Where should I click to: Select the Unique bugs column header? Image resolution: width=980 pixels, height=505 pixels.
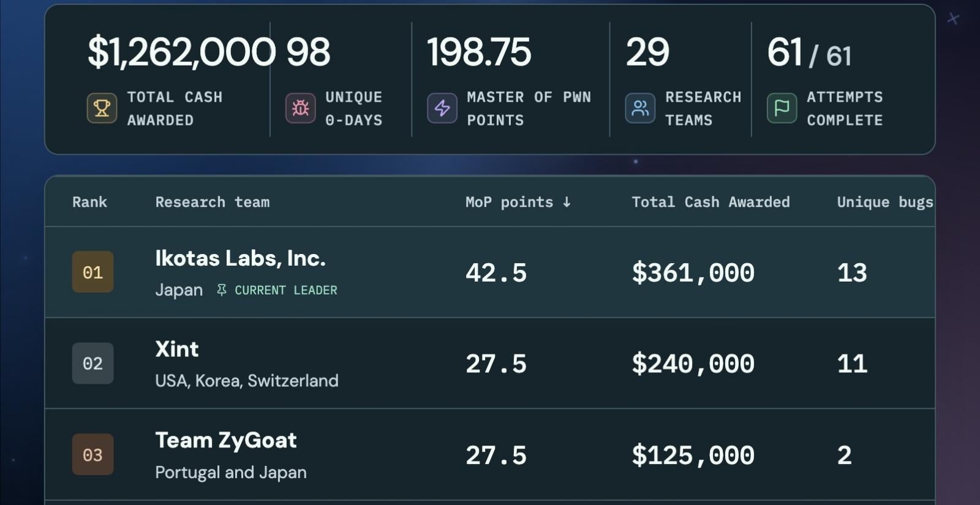885,202
